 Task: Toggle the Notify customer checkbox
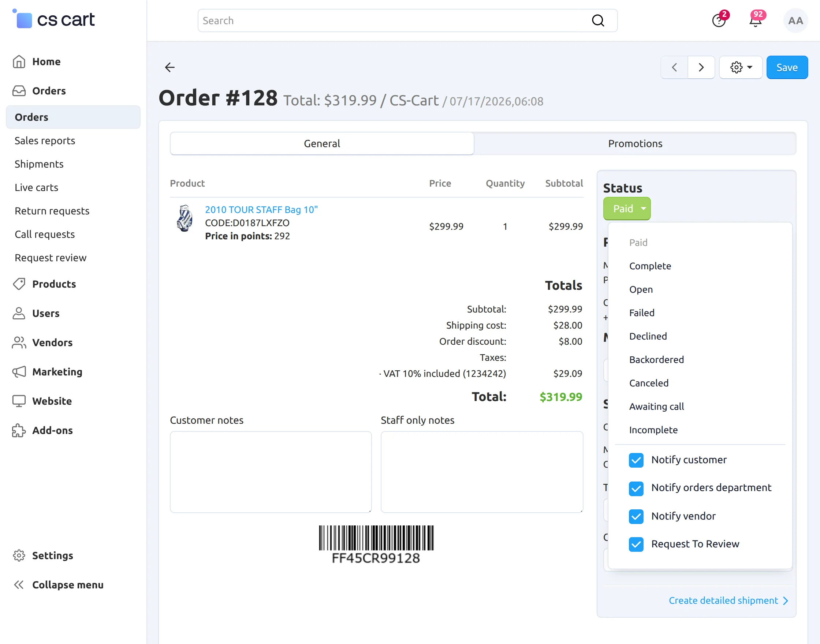coord(636,460)
